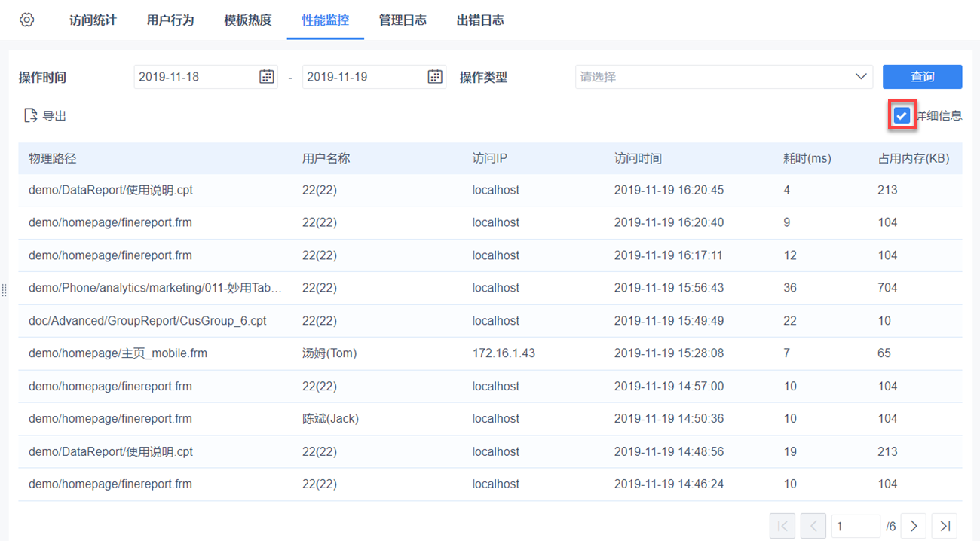This screenshot has width=980, height=541.
Task: Click memory value 65
Action: 884,353
